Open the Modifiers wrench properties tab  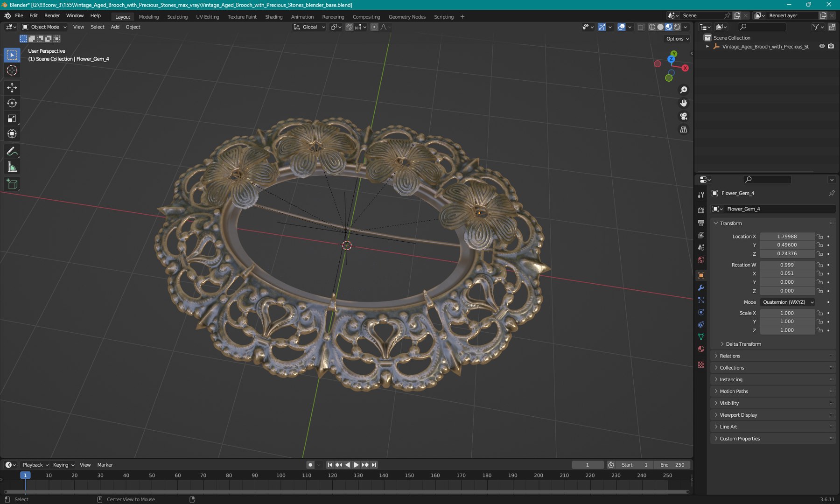click(x=701, y=288)
